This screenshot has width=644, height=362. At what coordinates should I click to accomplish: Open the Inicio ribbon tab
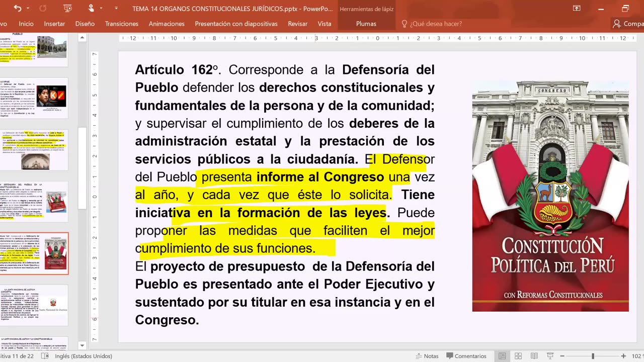(26, 24)
